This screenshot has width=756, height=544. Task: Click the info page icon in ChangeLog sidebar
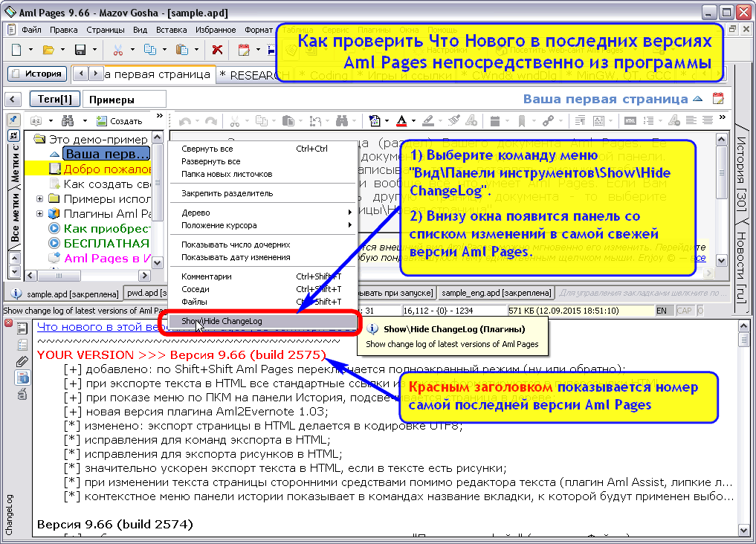coord(22,378)
